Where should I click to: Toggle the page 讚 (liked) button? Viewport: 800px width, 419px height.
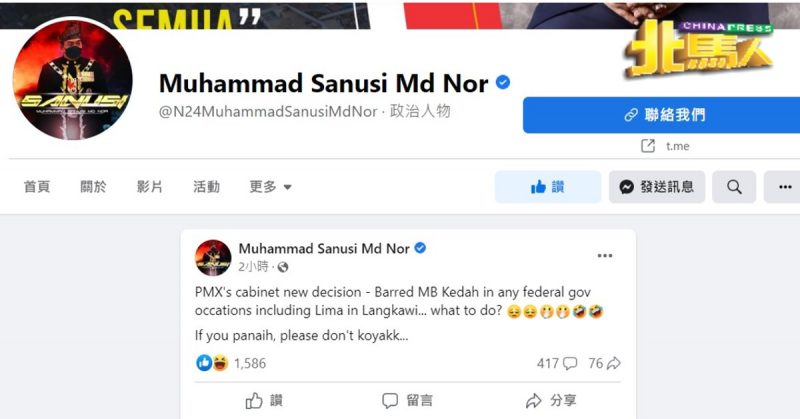[x=547, y=187]
